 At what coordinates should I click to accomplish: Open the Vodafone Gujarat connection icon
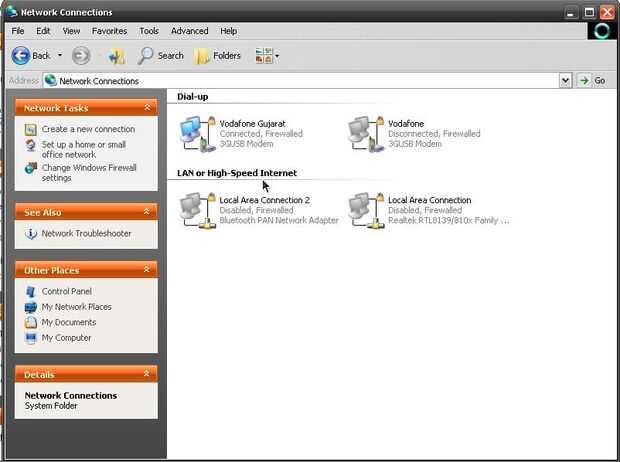click(198, 134)
